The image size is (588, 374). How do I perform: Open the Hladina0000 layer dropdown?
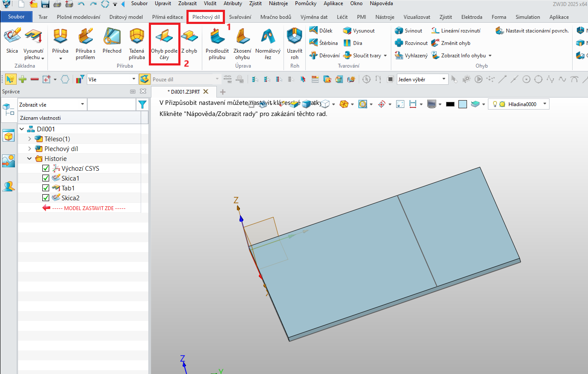(x=518, y=104)
